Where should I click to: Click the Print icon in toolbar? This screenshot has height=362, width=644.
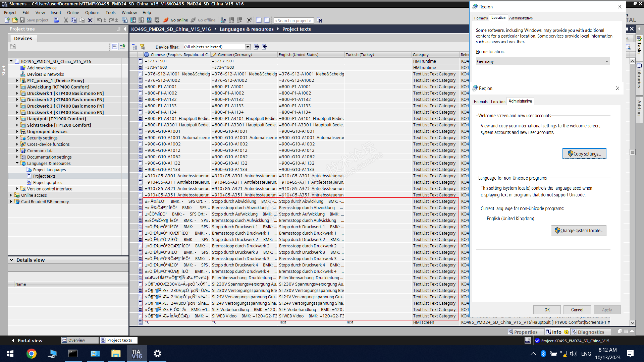[x=56, y=20]
